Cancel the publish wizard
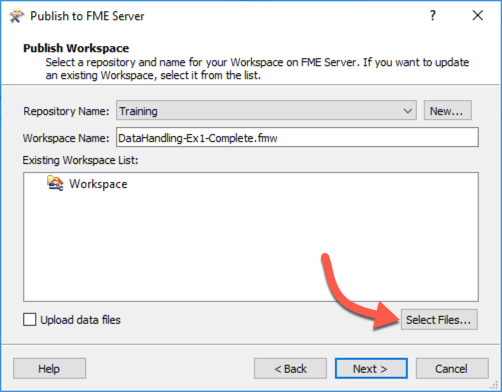Viewport: 502px width, 392px height. [452, 369]
